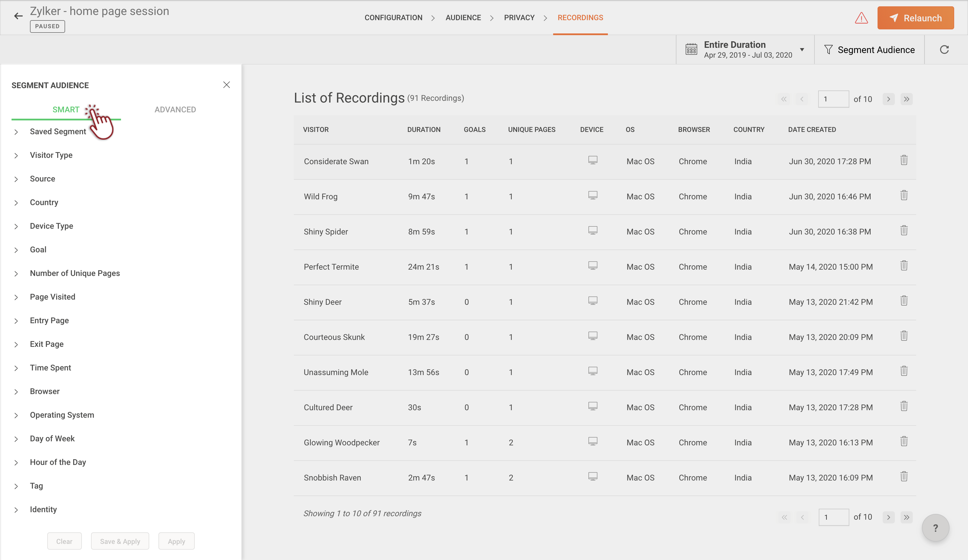Click the funnel icon in Segment Audience
968x560 pixels.
(x=828, y=50)
